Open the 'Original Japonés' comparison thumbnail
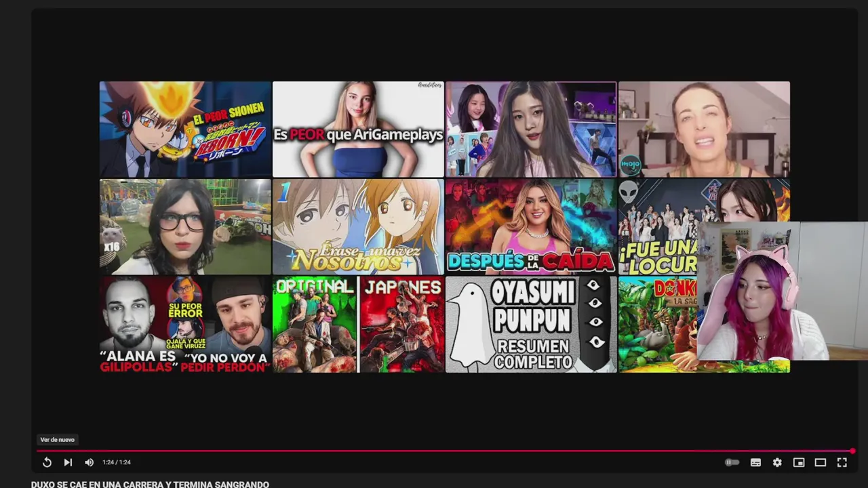868x488 pixels. coord(358,324)
